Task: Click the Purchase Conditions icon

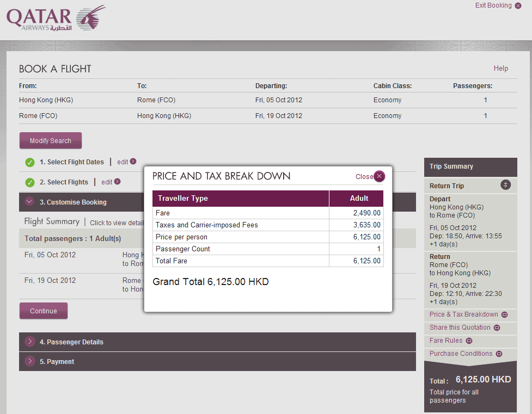Action: 498,354
